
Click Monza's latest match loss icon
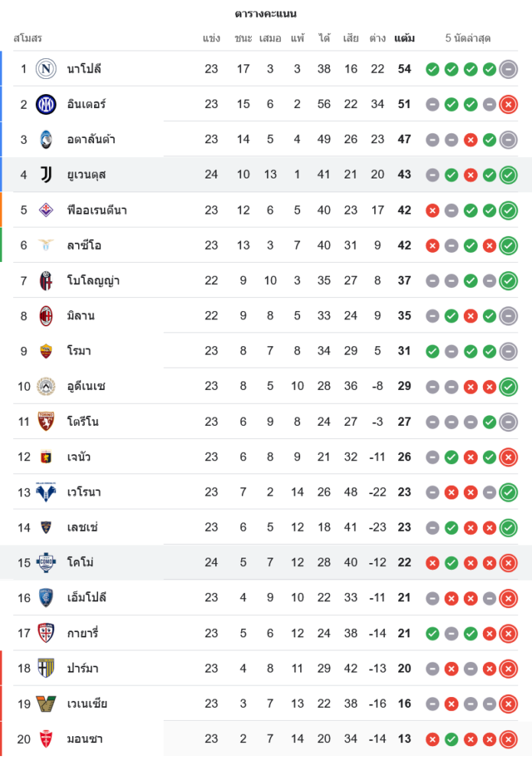point(508,738)
